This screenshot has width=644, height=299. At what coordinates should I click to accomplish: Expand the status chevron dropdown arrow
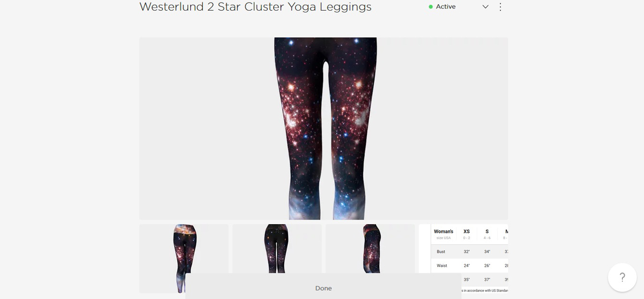point(486,7)
